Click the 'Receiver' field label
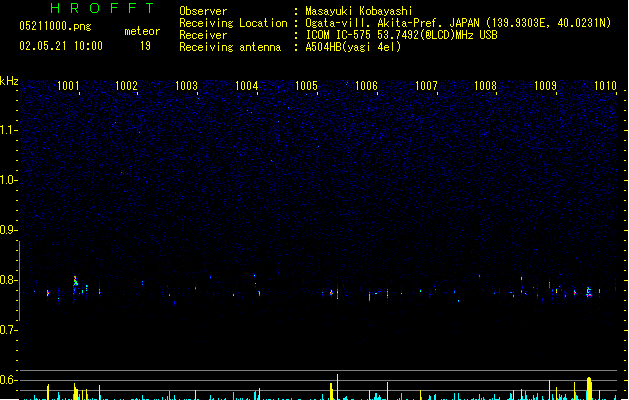Screen dimensions: 629x400 tap(203, 35)
